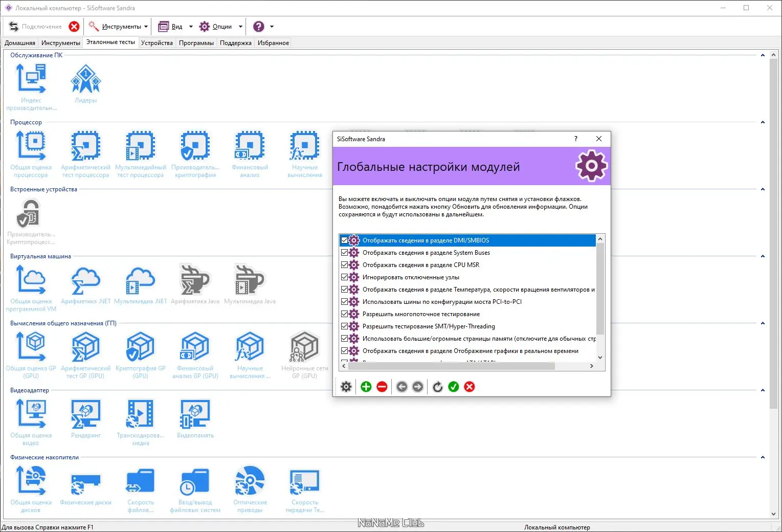
Task: Click the options list horizontal scrollbar
Action: [451, 366]
